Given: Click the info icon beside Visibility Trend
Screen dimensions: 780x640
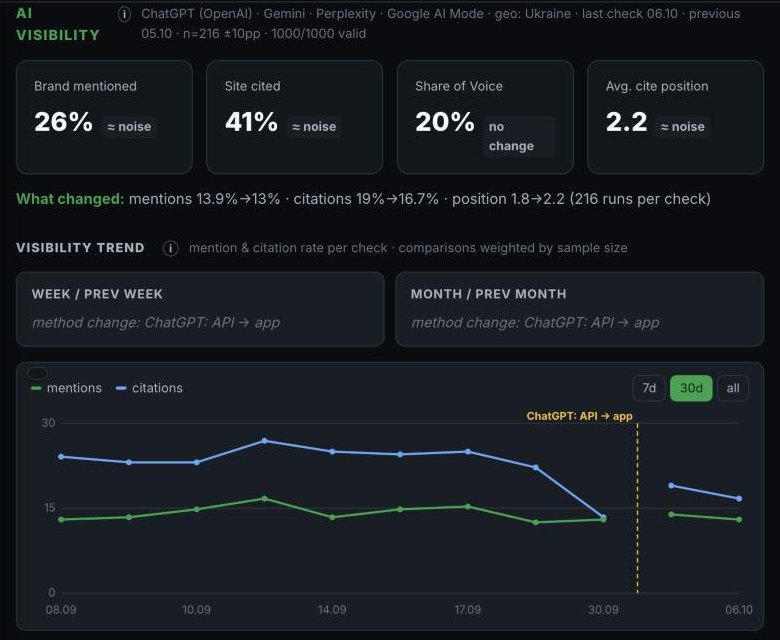Looking at the screenshot, I should point(170,248).
